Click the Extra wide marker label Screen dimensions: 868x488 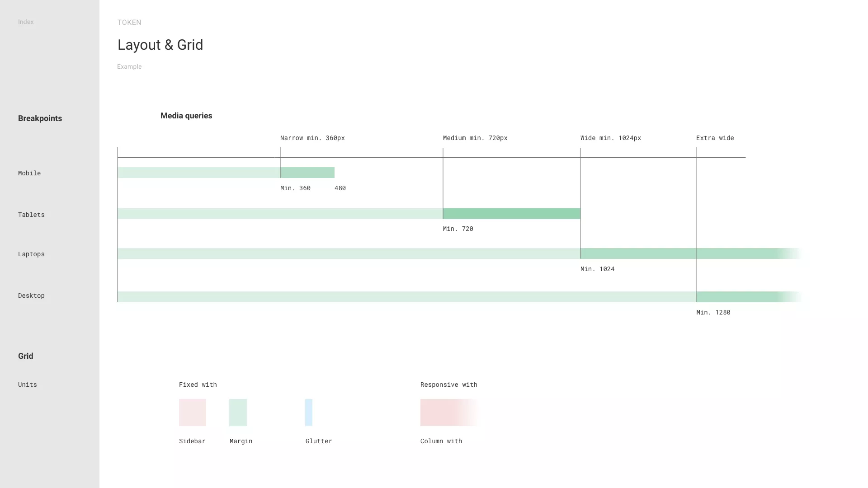[x=715, y=138]
